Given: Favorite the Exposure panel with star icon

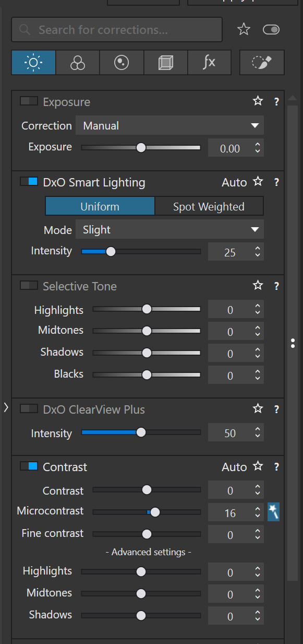Looking at the screenshot, I should point(258,101).
